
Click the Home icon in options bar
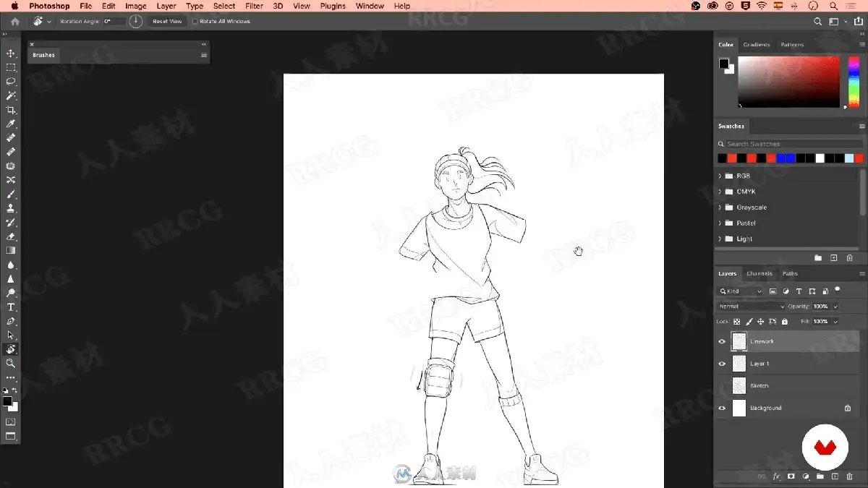(14, 22)
